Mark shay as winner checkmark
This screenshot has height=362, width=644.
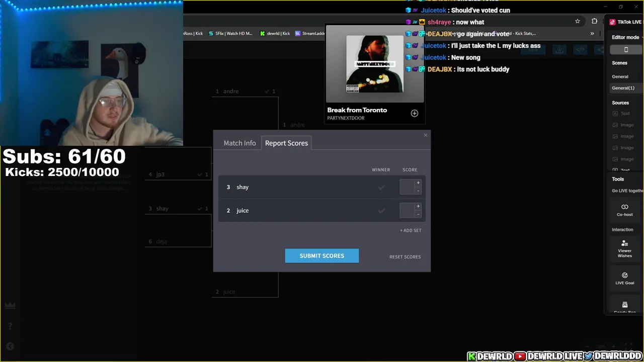381,187
